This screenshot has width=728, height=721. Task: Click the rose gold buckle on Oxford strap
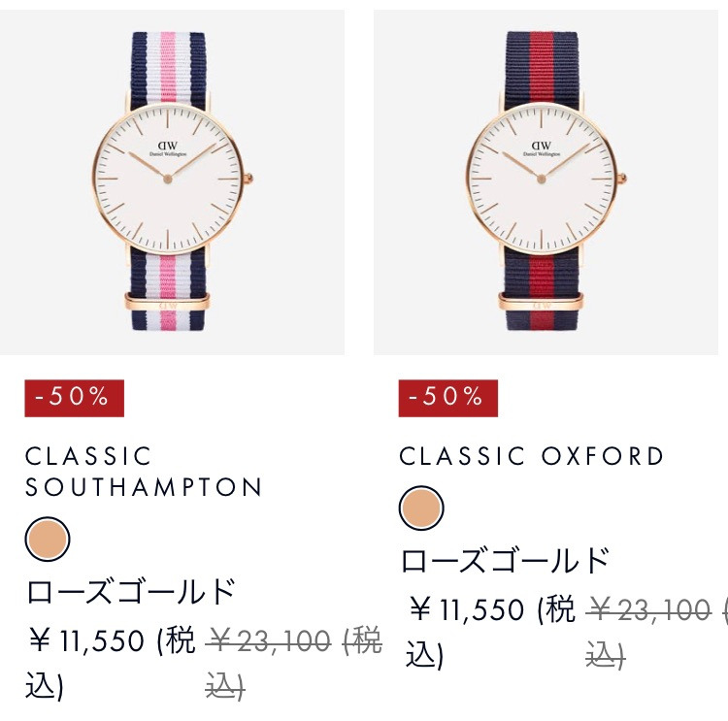pos(541,302)
